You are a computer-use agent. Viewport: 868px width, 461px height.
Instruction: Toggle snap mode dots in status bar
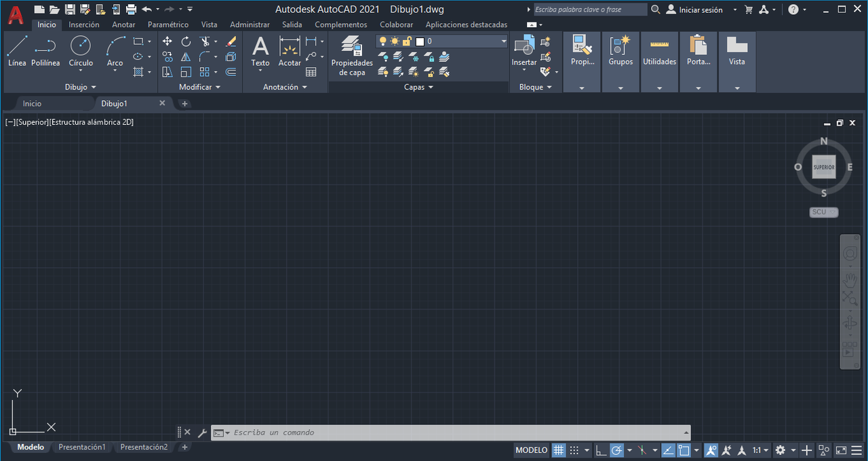[574, 450]
